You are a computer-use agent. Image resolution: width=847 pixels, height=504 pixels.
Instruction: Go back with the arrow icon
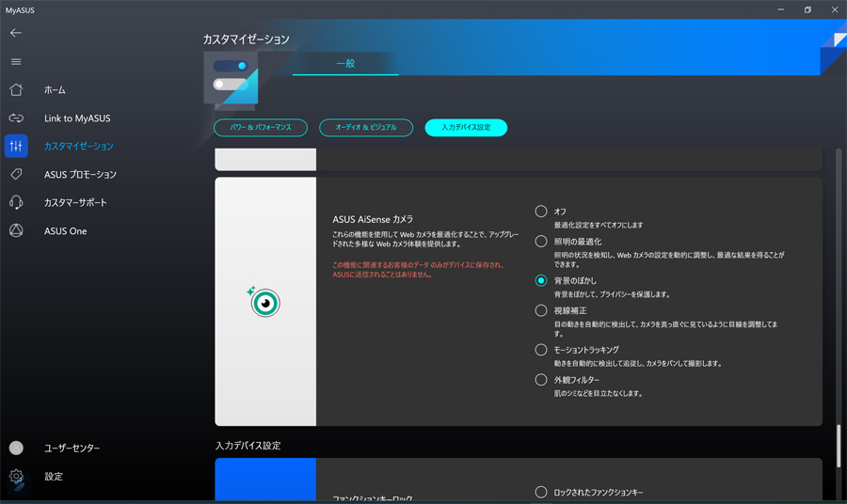click(x=16, y=33)
